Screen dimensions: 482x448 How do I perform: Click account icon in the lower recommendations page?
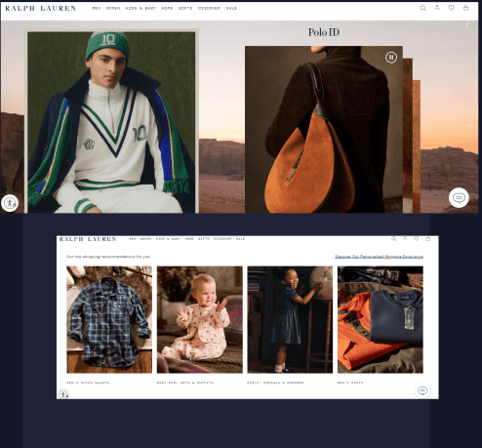click(x=405, y=238)
